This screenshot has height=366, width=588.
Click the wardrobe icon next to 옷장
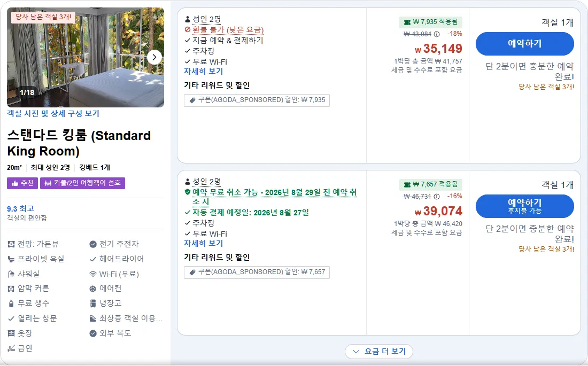[11, 333]
